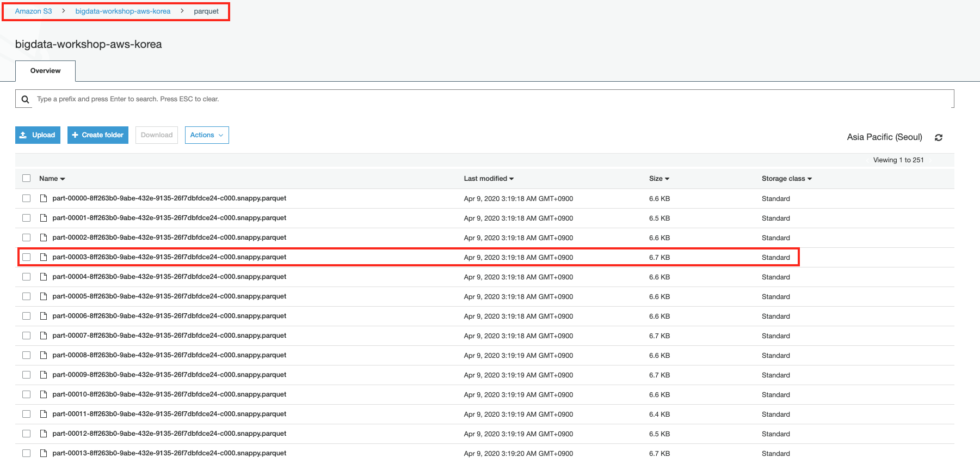Click file icon for part-00010 parquet
The width and height of the screenshot is (980, 463).
click(x=44, y=394)
